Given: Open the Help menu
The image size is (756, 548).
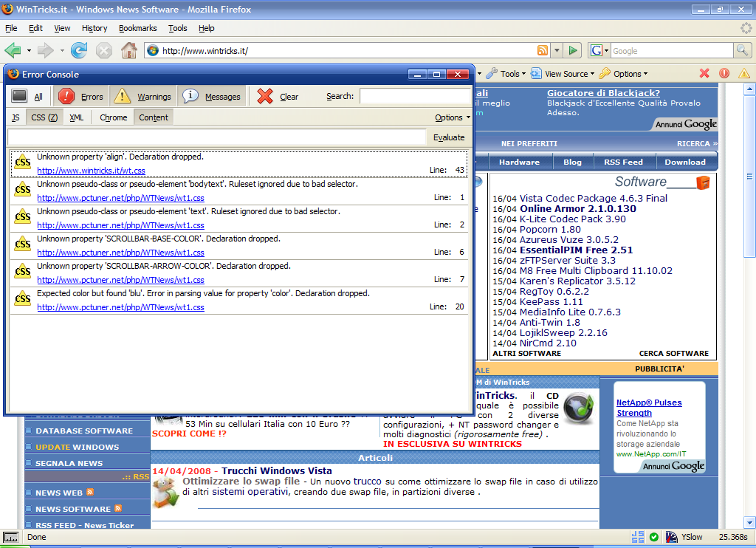Looking at the screenshot, I should point(207,28).
